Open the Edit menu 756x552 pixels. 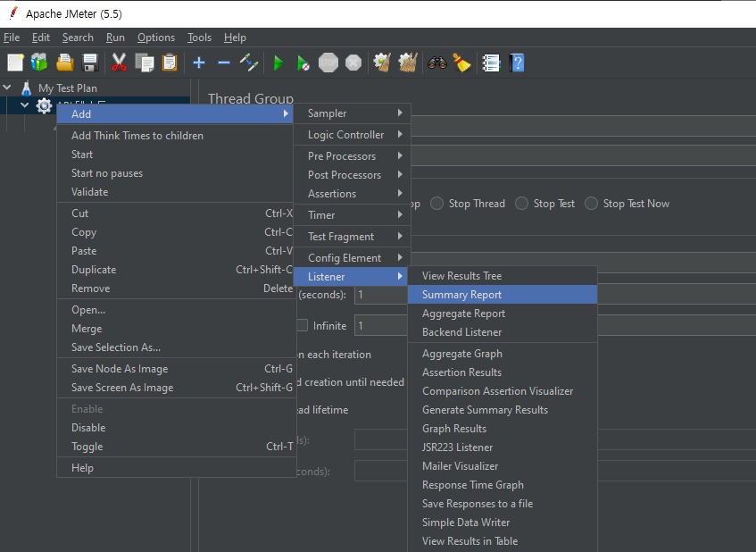coord(40,38)
